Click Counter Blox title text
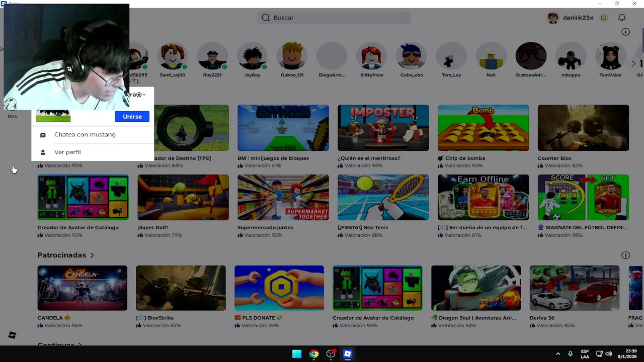644x362 pixels. [554, 158]
